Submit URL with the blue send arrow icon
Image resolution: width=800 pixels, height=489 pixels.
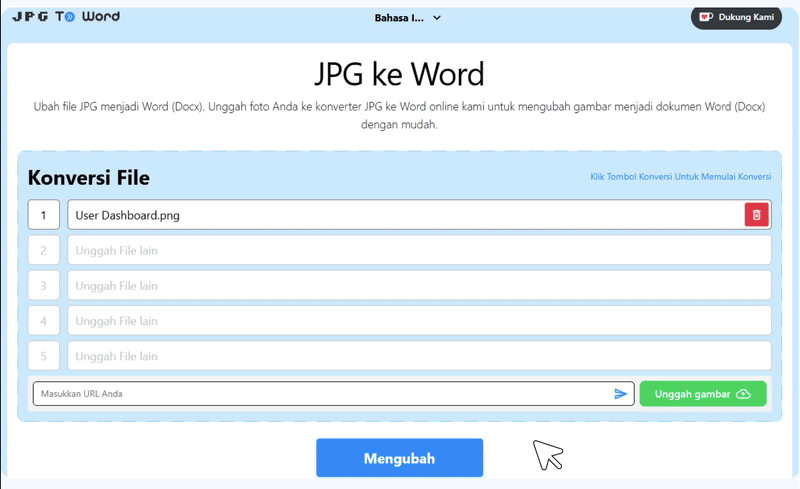coord(620,394)
